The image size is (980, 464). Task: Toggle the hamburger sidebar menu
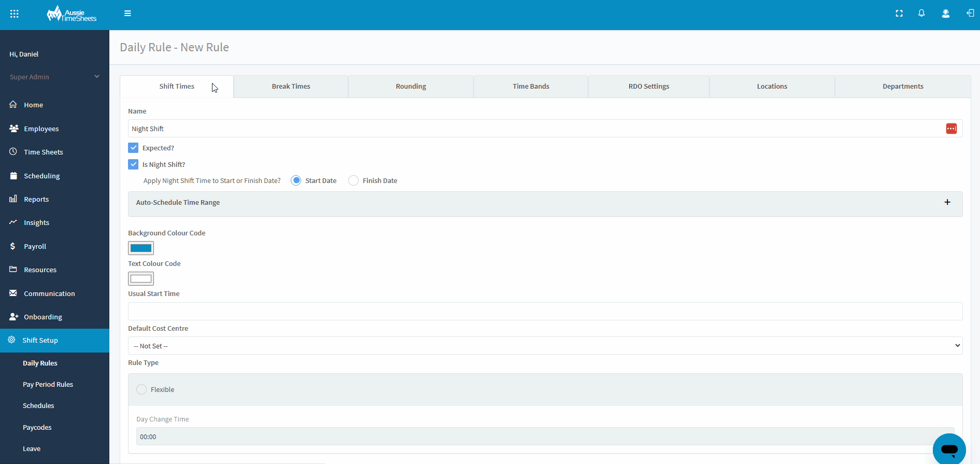pos(127,13)
